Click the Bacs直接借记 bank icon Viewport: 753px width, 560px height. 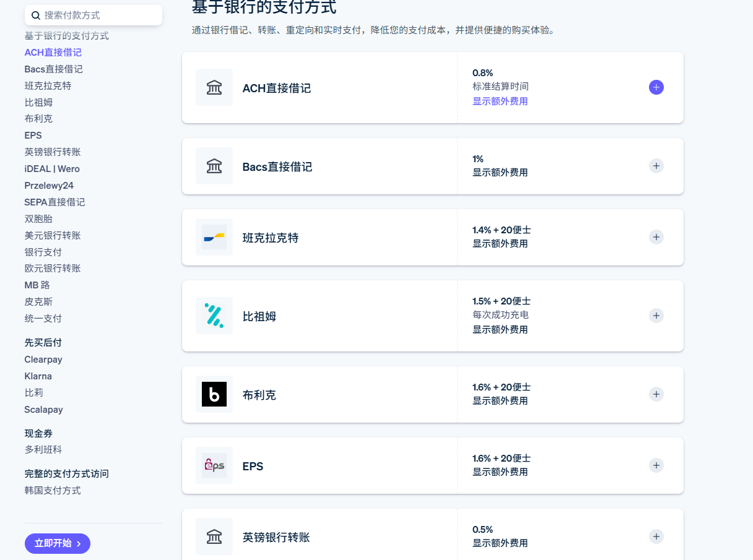(x=214, y=166)
